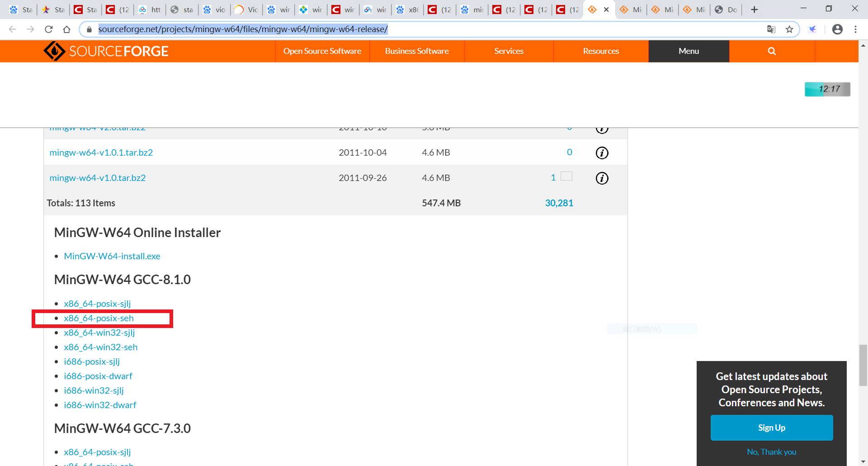
Task: Open the Resources menu
Action: (x=601, y=51)
